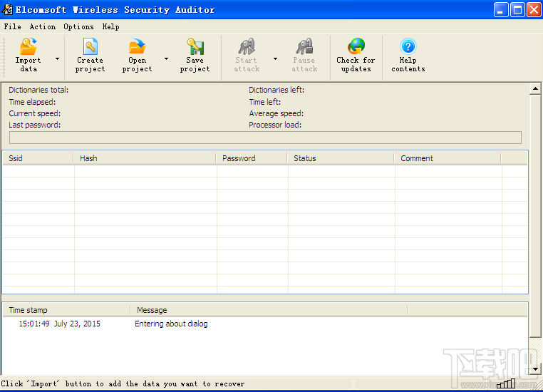Image resolution: width=543 pixels, height=392 pixels.
Task: Select the 'Entering about dialog' log entry
Action: [x=171, y=324]
